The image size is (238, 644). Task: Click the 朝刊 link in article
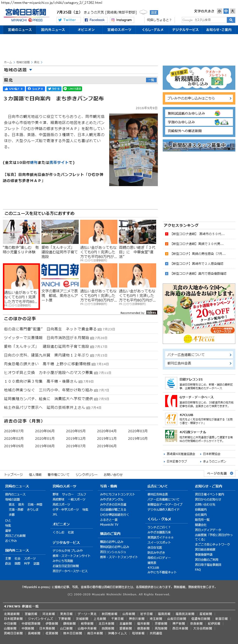(33, 162)
